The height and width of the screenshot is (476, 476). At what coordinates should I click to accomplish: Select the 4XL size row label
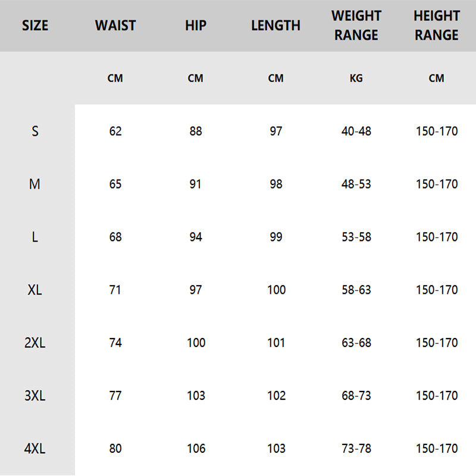pos(35,449)
